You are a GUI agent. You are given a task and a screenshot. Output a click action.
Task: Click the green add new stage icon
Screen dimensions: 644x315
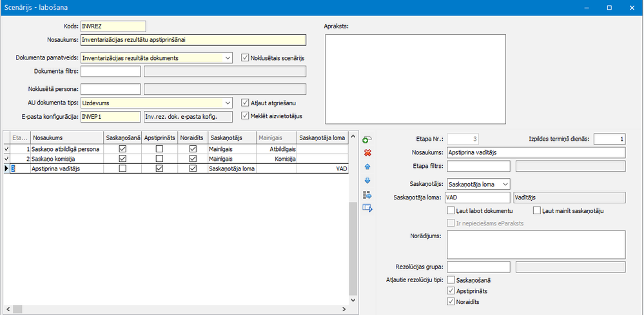click(367, 139)
